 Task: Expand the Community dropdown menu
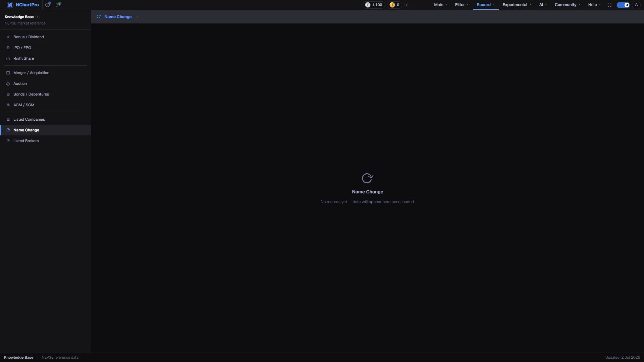[568, 5]
